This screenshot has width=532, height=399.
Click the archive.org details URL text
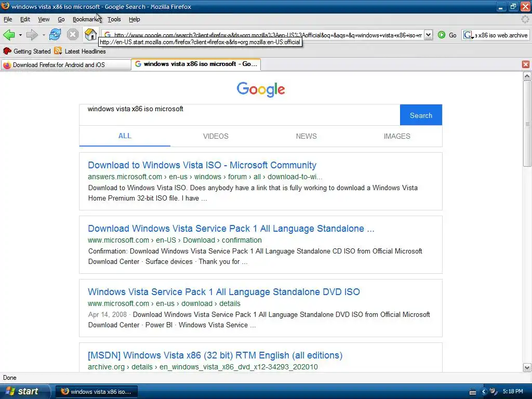click(x=203, y=367)
